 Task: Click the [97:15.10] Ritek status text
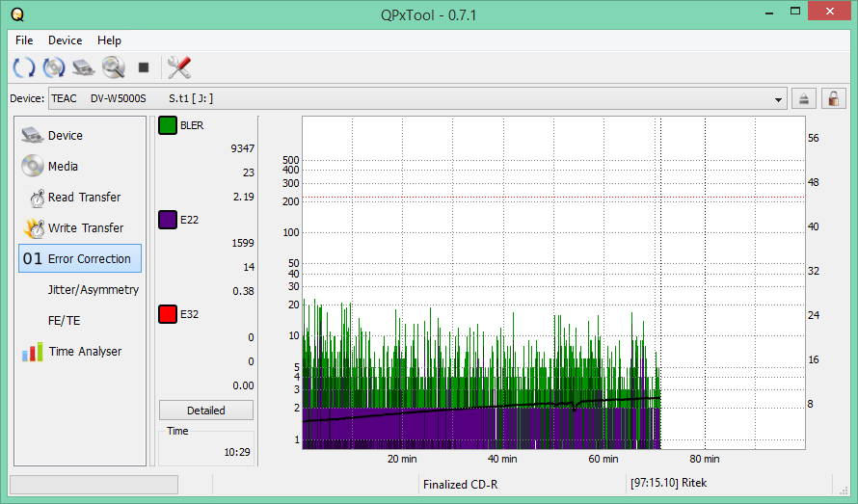(668, 483)
